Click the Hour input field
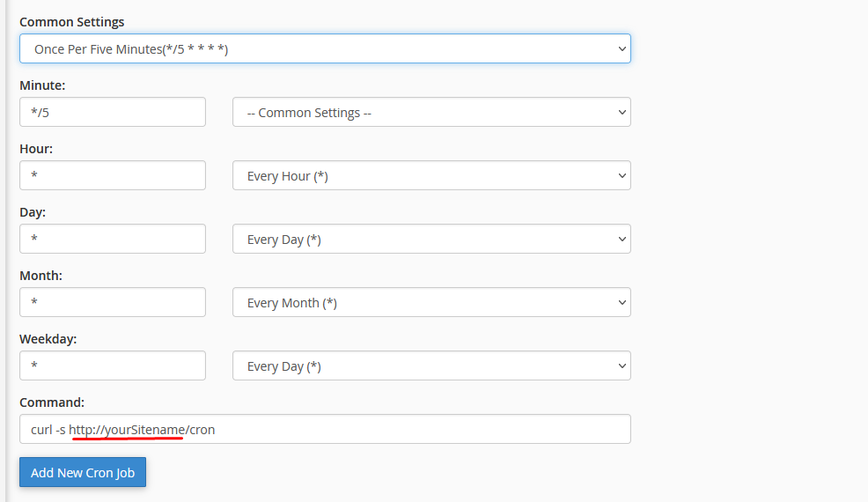The width and height of the screenshot is (868, 502). (x=112, y=176)
